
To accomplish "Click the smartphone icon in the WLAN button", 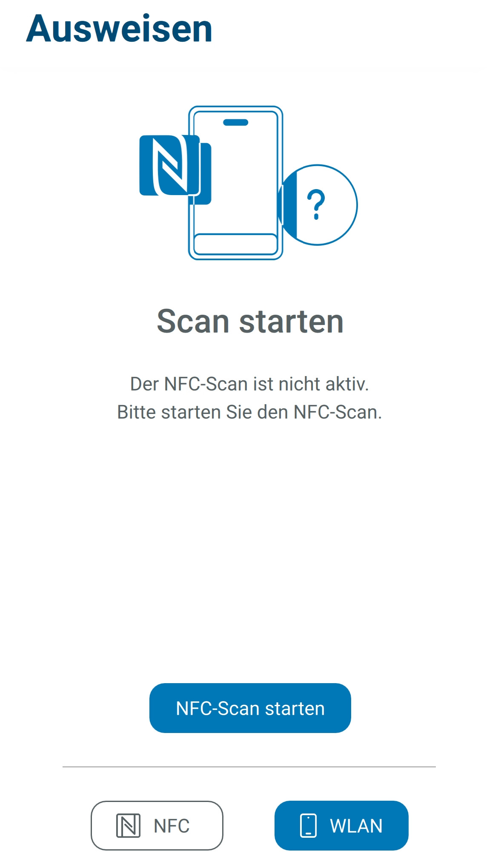I will [308, 825].
